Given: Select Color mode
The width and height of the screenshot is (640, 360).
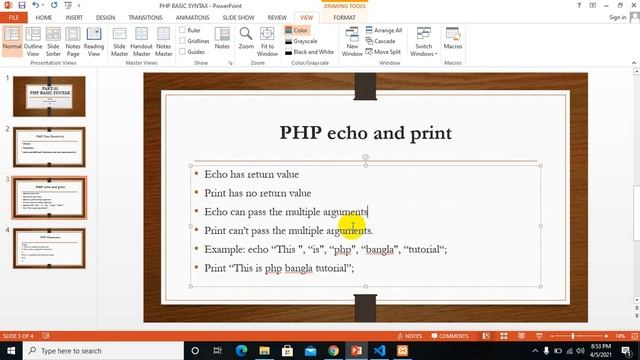Looking at the screenshot, I should point(296,30).
